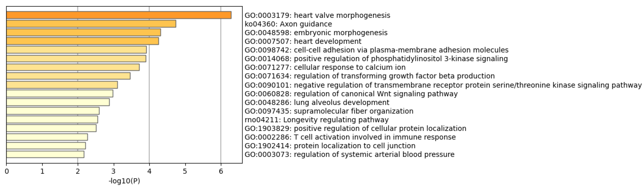
Task: Click the ko04360 Axon guidance label
Action: tap(288, 24)
